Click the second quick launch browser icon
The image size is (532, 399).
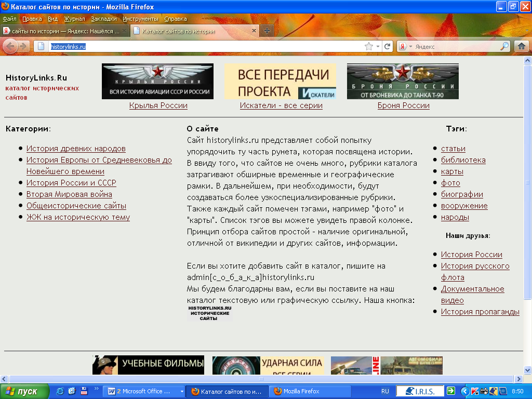pos(72,391)
